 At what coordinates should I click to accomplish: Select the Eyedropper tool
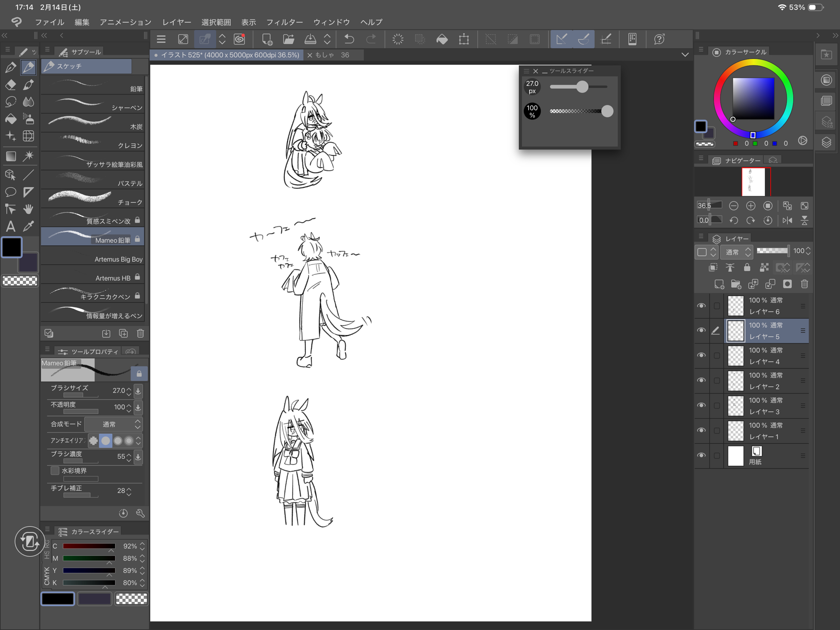click(28, 226)
